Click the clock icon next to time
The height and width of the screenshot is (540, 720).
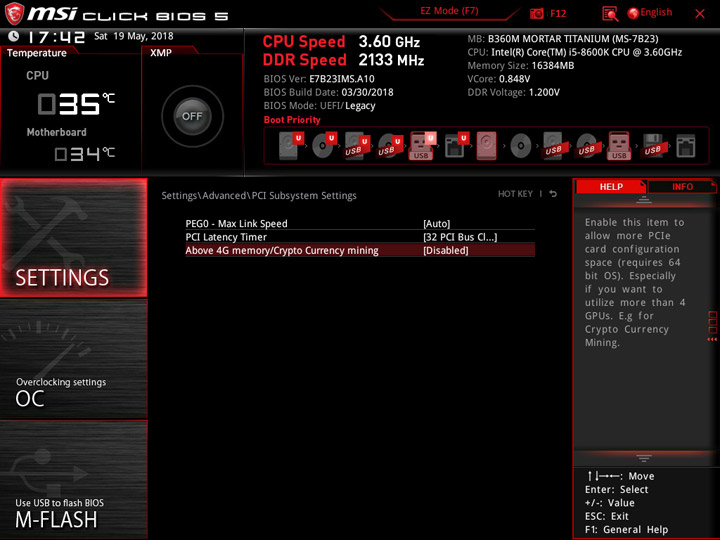13,36
